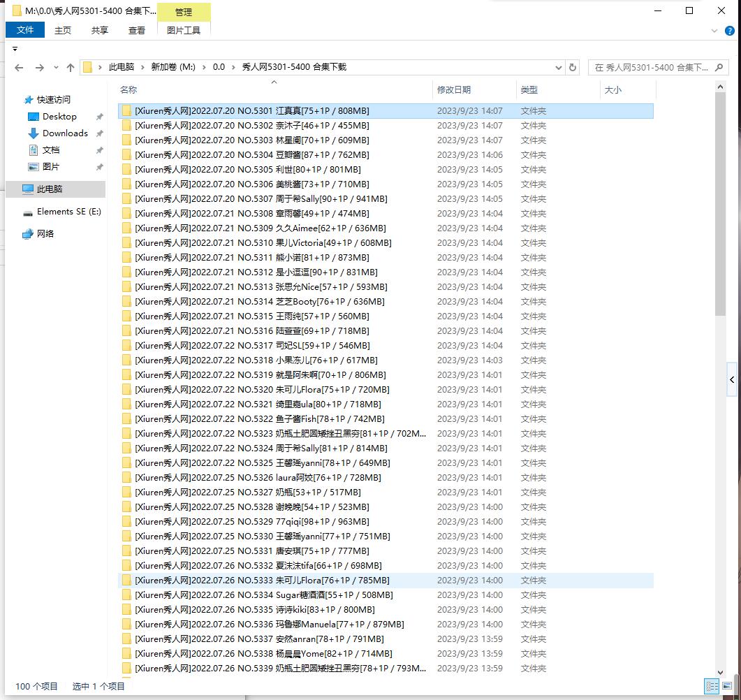Refresh the current folder view
Viewport: 741px width, 700px height.
(x=572, y=67)
